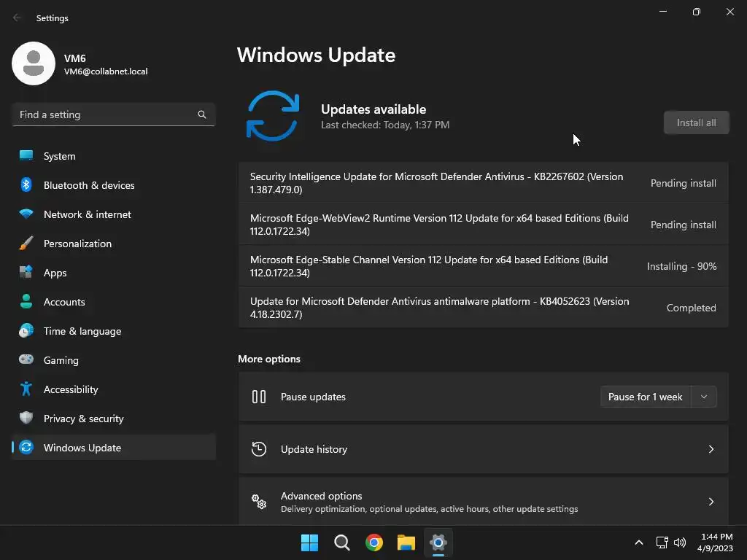Viewport: 747px width, 560px height.
Task: Click the Bluetooth icon in sidebar
Action: (26, 184)
